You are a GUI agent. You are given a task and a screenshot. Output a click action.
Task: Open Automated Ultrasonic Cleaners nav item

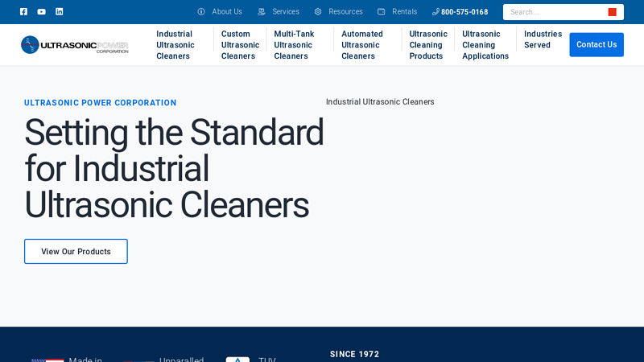(361, 45)
